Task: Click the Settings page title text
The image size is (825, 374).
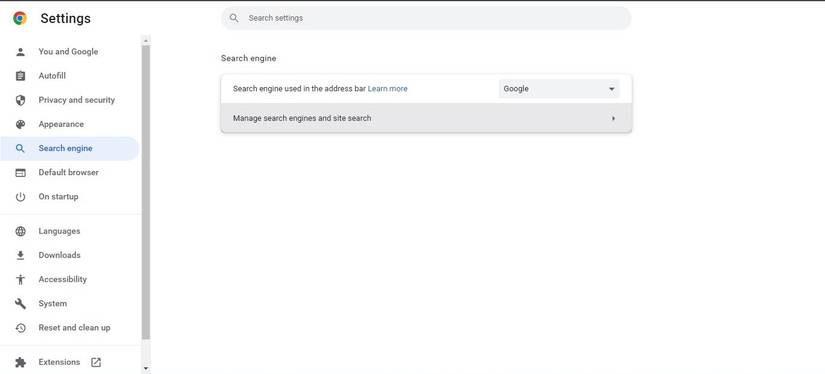Action: [65, 18]
